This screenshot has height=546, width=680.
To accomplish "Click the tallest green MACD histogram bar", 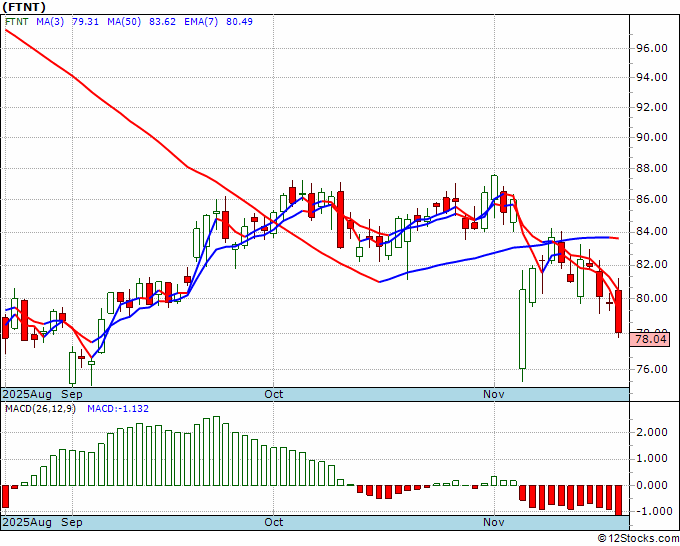I will [x=216, y=451].
